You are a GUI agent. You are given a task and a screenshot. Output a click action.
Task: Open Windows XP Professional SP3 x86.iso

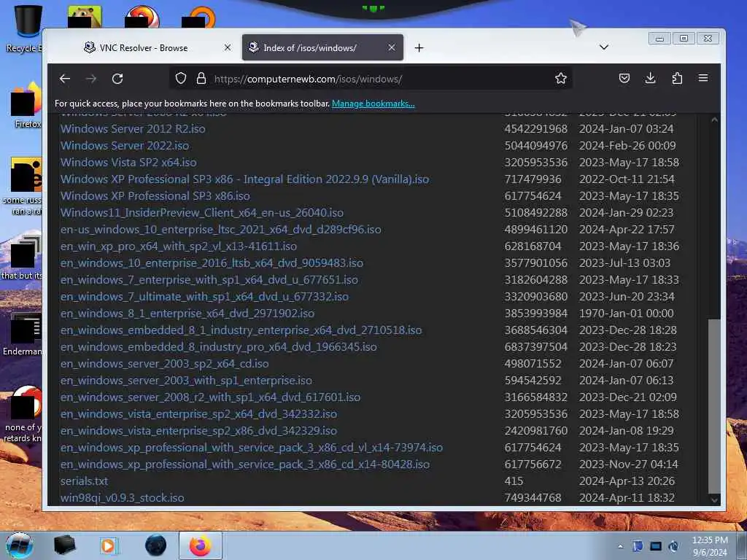(x=155, y=195)
